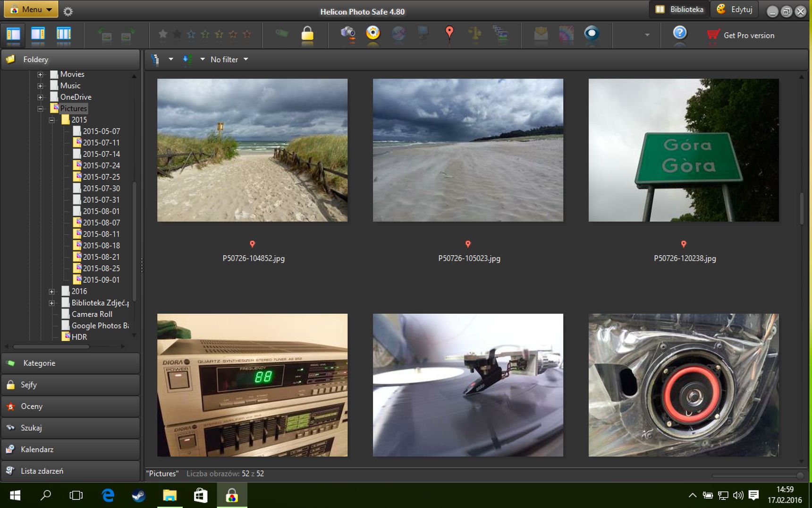The height and width of the screenshot is (508, 812).
Task: Select the Camera Roll folder
Action: [x=87, y=314]
